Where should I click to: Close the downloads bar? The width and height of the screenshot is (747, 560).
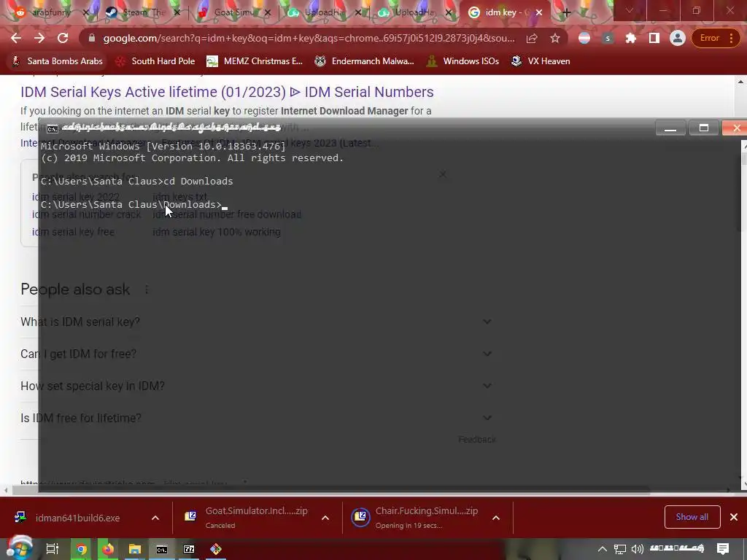tap(734, 517)
